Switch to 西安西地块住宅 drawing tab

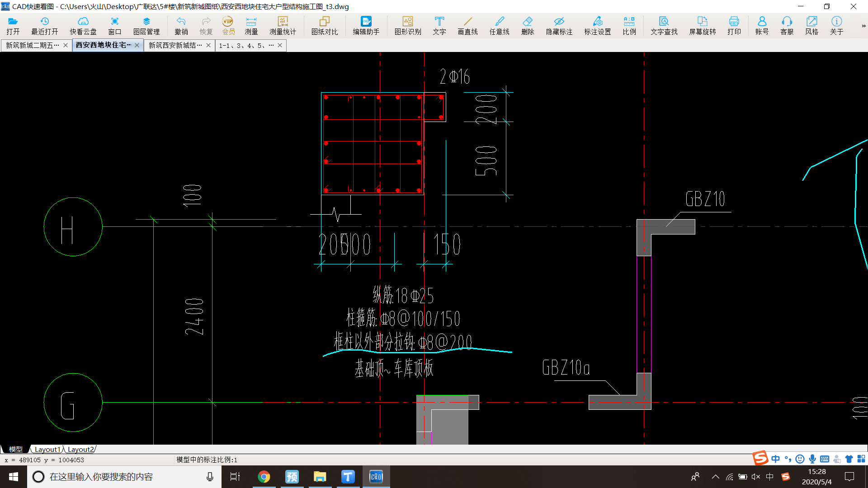104,45
